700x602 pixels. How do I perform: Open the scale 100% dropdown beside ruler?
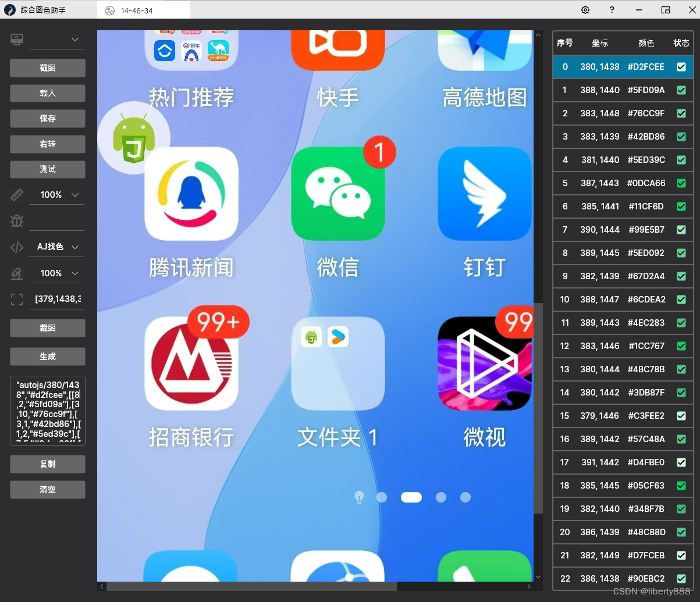tap(56, 195)
